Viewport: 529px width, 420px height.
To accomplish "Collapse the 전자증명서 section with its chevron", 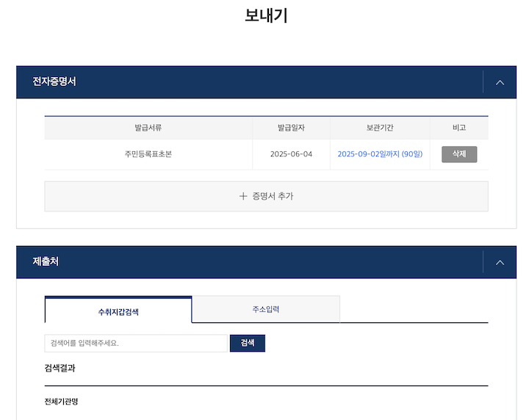I will (x=500, y=82).
